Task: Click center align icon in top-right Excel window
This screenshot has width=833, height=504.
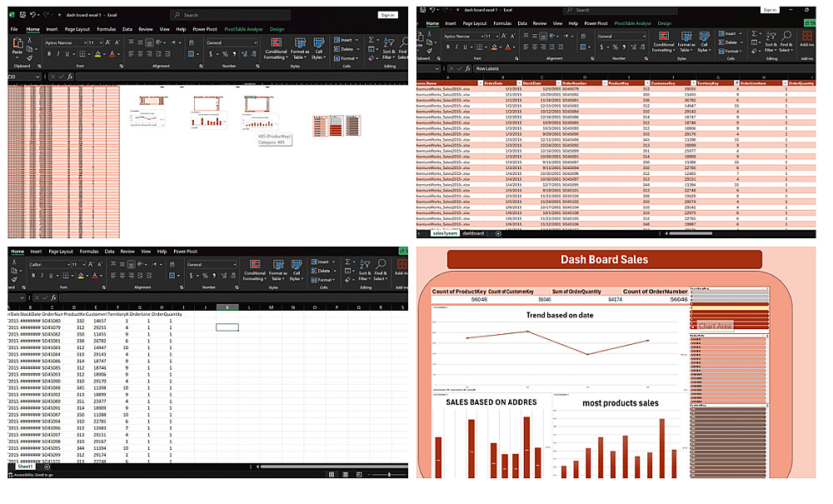Action: click(535, 47)
